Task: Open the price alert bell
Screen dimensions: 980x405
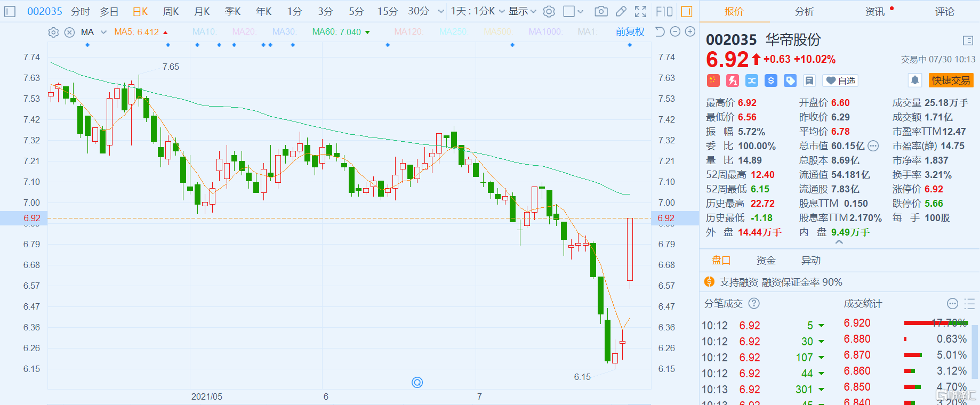Action: click(915, 80)
